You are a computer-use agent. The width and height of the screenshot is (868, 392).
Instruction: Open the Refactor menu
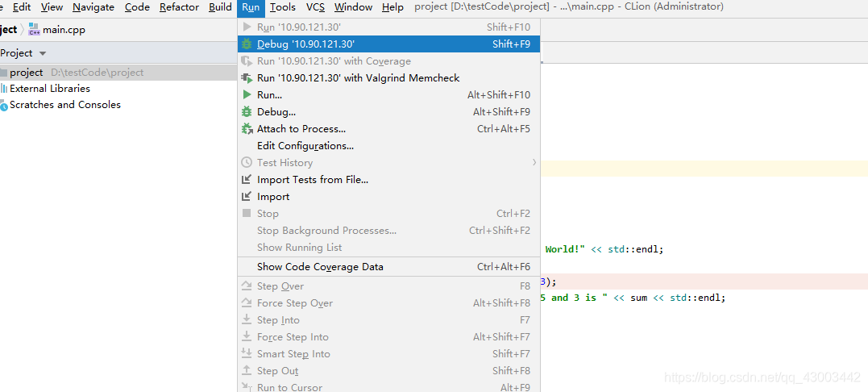point(179,7)
